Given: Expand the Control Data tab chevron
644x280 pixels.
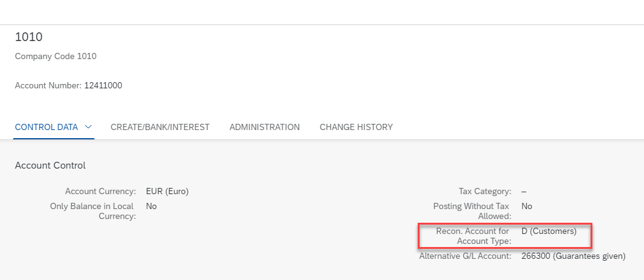Looking at the screenshot, I should [x=88, y=127].
